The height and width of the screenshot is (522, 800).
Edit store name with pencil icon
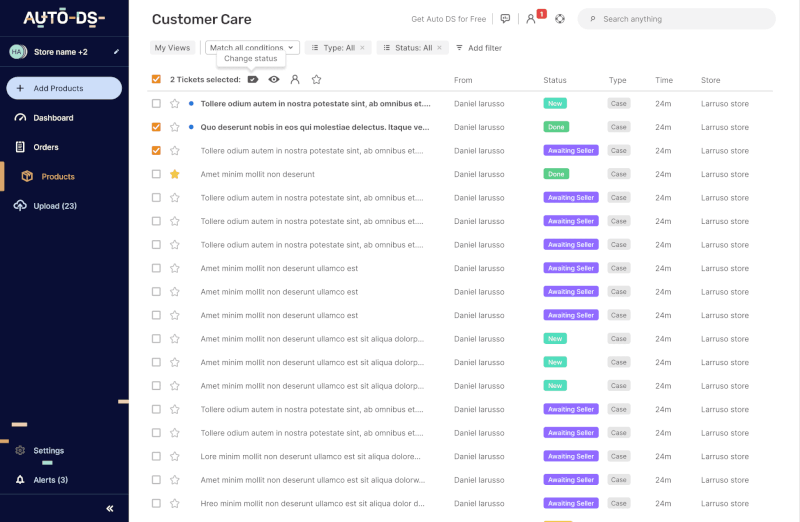point(116,52)
